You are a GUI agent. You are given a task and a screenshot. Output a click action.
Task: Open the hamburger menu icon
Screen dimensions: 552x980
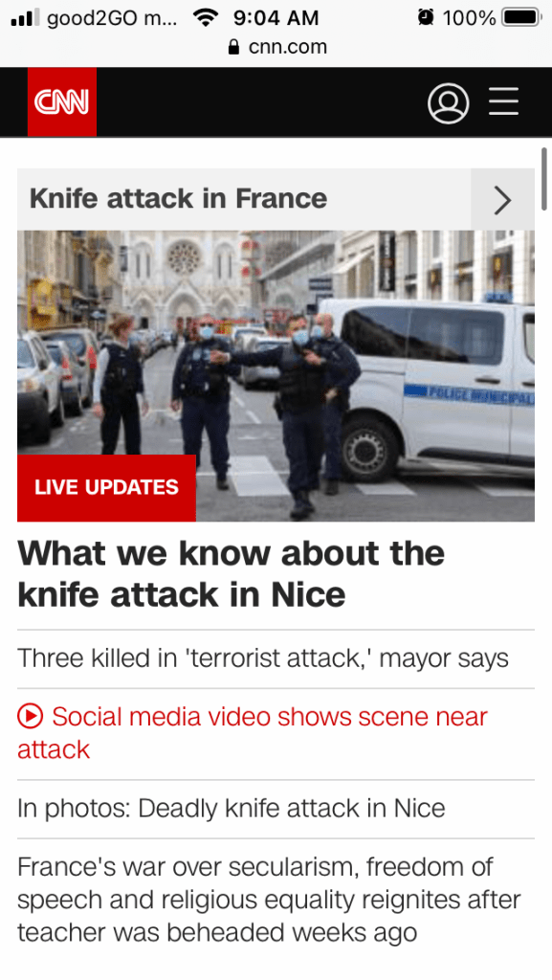tap(503, 101)
